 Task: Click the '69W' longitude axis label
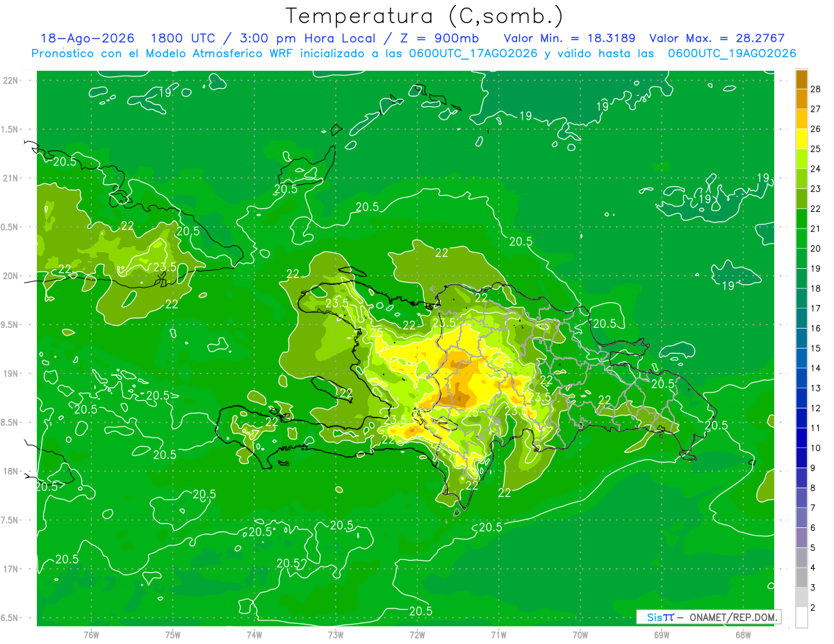[x=662, y=635]
